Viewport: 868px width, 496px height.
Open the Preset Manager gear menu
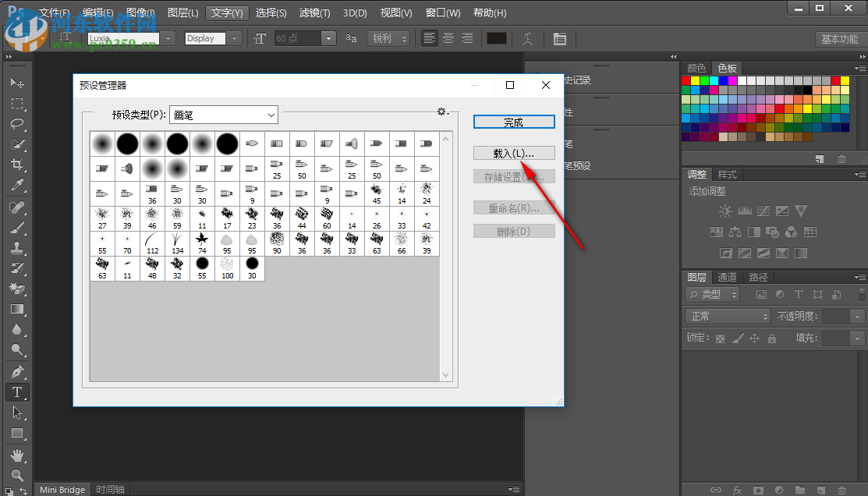click(x=442, y=112)
